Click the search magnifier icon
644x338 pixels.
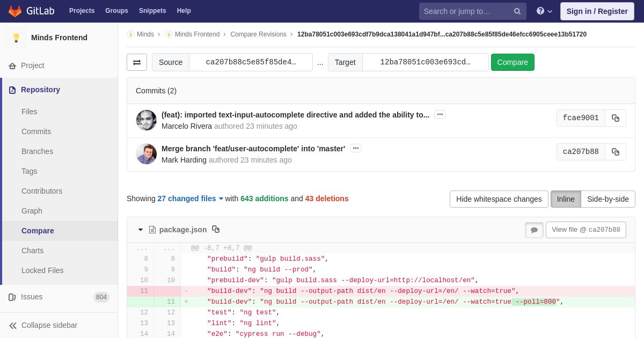tap(517, 11)
